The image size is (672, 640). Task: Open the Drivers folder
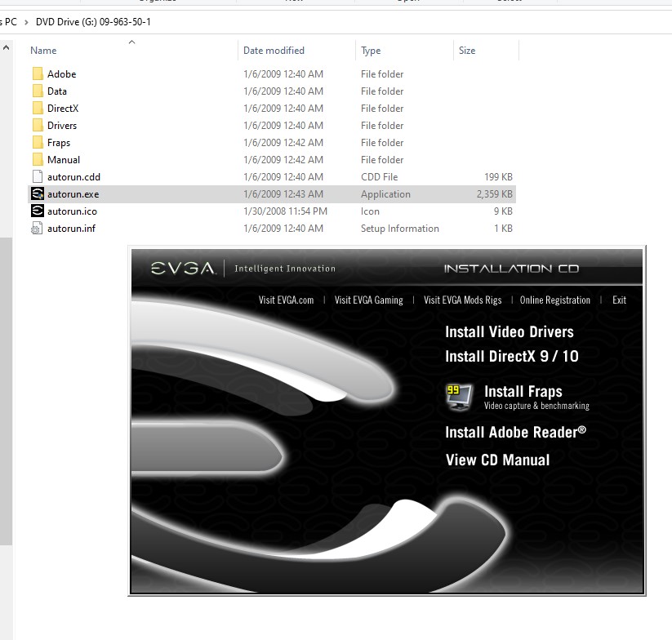[x=64, y=125]
